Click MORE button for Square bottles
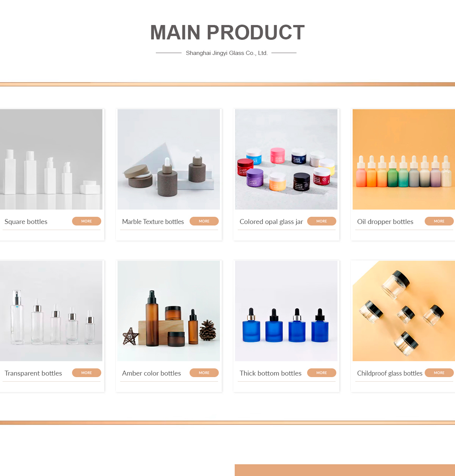The width and height of the screenshot is (455, 476). pyautogui.click(x=86, y=221)
